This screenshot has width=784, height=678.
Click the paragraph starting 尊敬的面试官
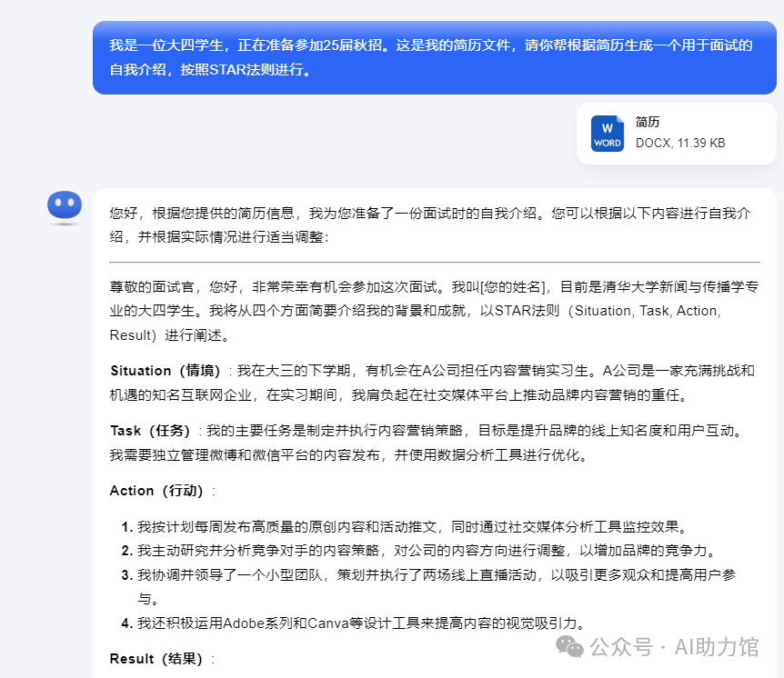click(x=434, y=311)
